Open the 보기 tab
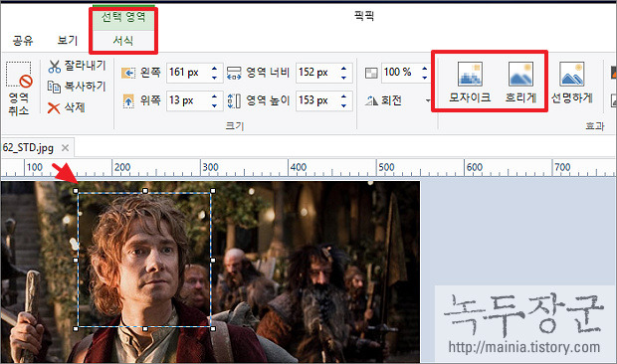This screenshot has height=364, width=617. (68, 40)
